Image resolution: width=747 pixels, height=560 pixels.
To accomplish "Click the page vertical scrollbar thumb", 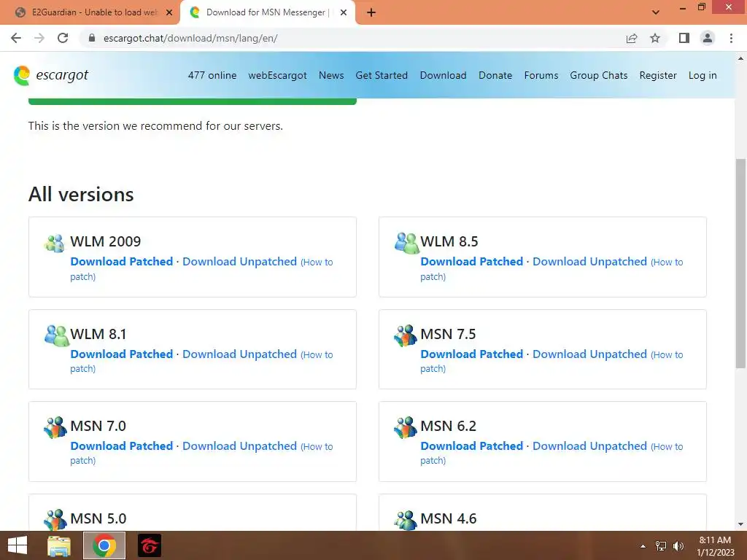I will coord(740,263).
